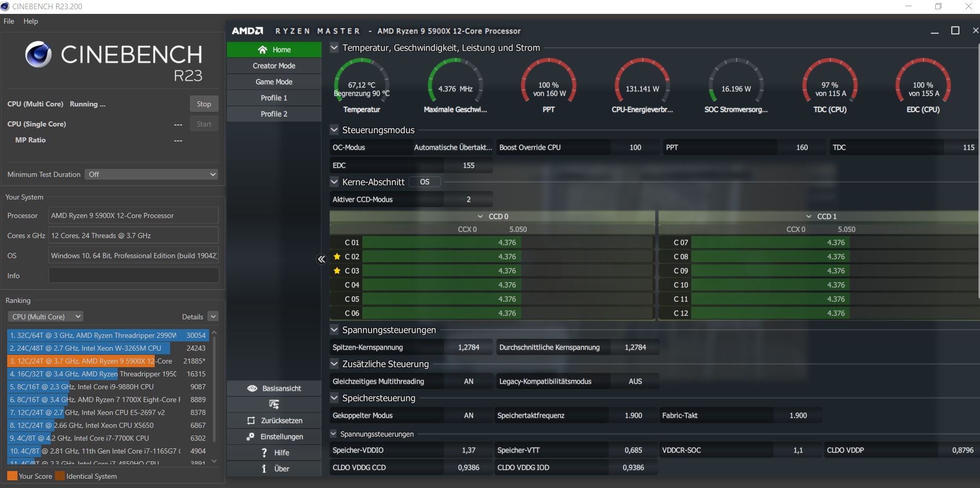
Task: Switch to Game Mode
Action: [x=274, y=82]
